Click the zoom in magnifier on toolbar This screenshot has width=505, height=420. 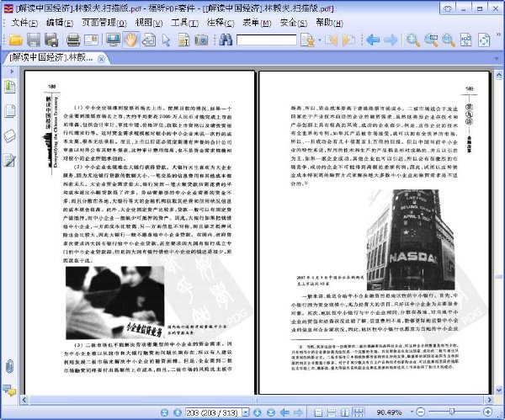413,40
